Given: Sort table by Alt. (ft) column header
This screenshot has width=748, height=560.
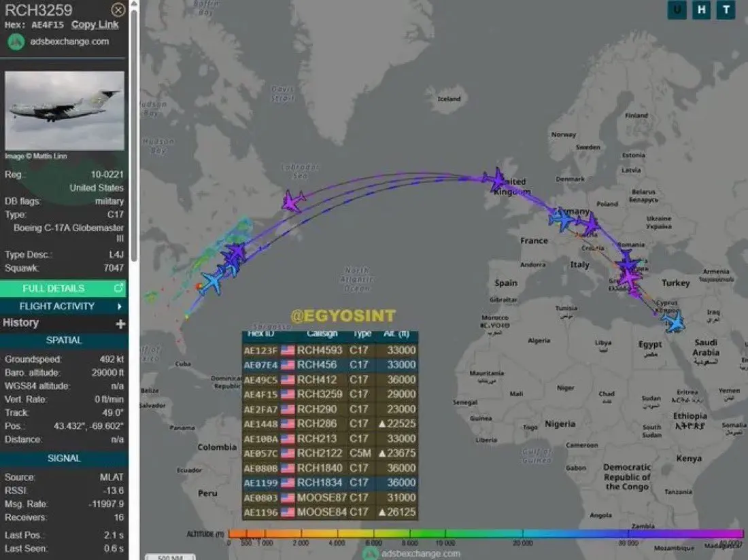Looking at the screenshot, I should [396, 334].
